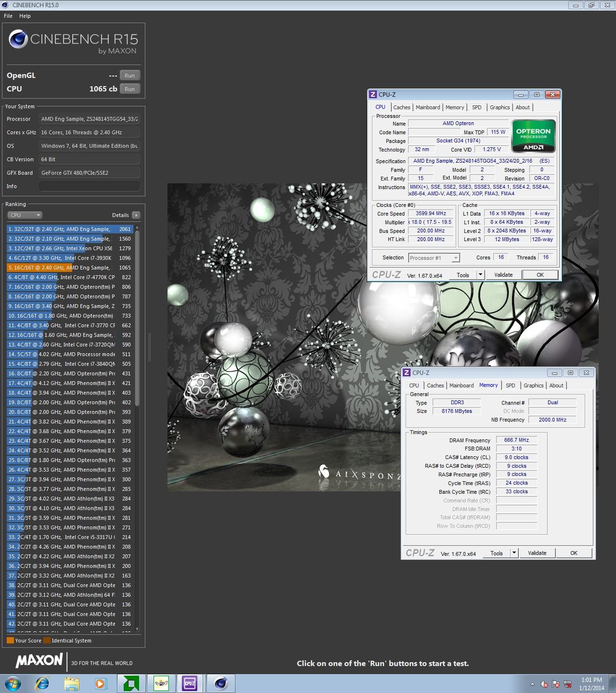This screenshot has height=693, width=616.
Task: Click the Identical System legend swatch
Action: click(x=47, y=641)
